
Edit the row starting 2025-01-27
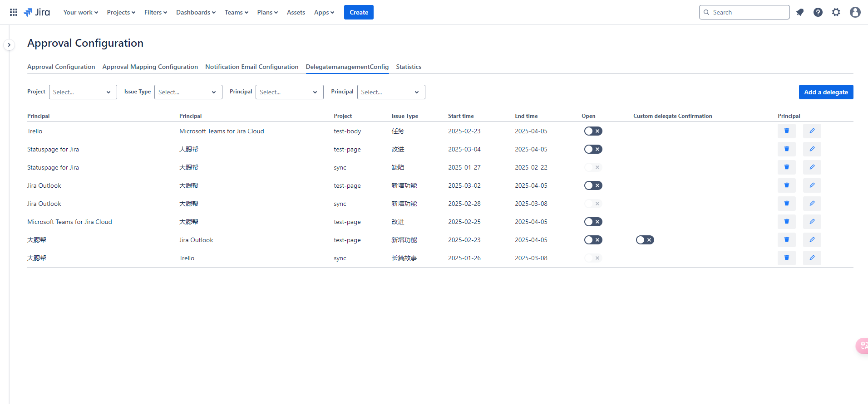point(812,167)
